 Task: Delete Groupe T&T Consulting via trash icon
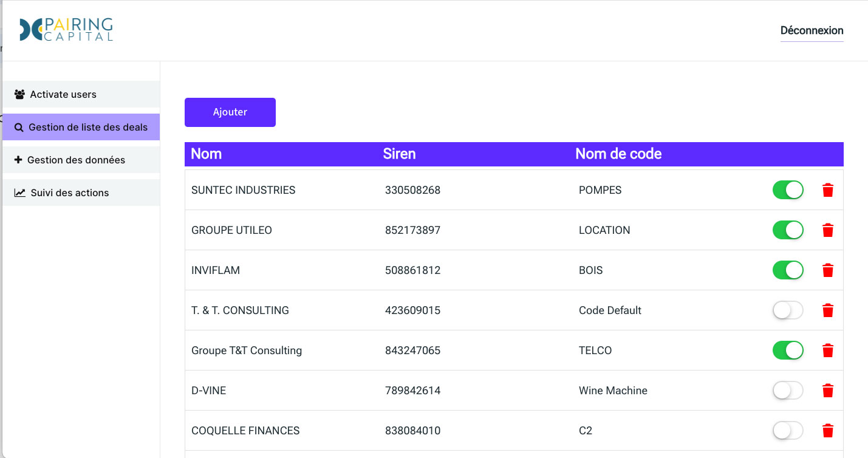827,350
